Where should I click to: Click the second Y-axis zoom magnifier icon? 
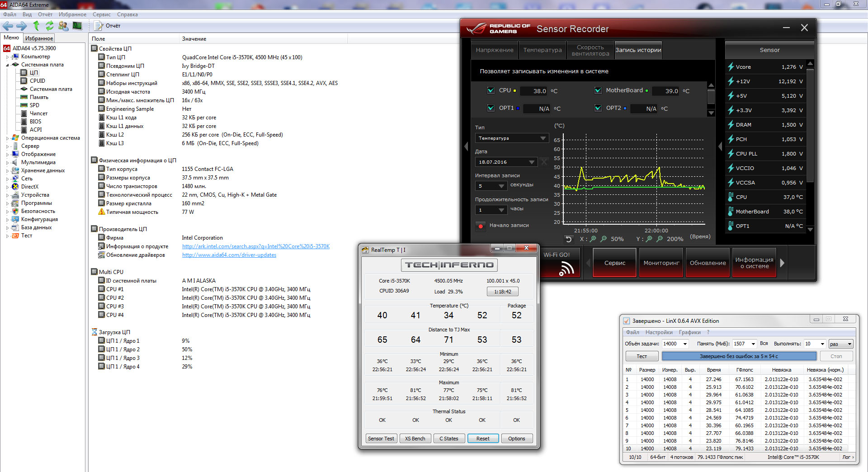660,239
